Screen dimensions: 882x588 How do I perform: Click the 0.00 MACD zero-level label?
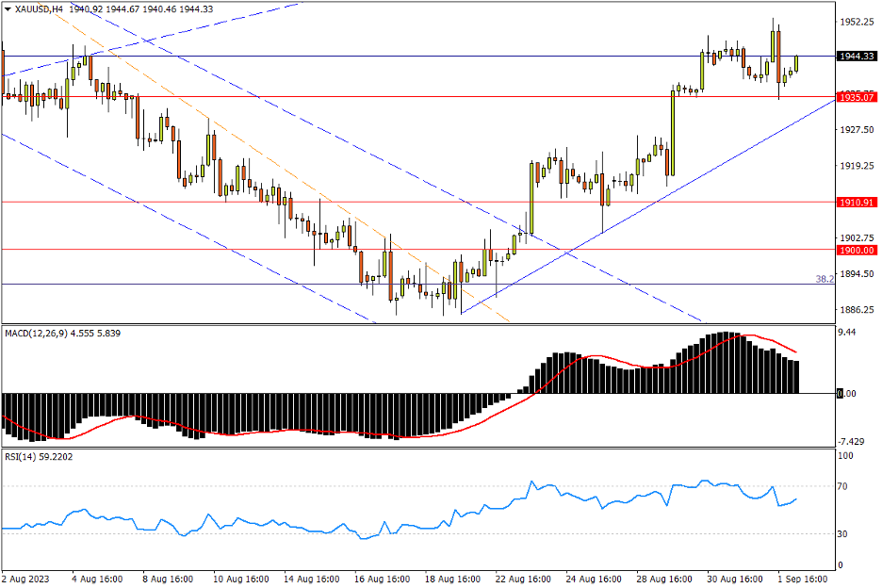(847, 394)
